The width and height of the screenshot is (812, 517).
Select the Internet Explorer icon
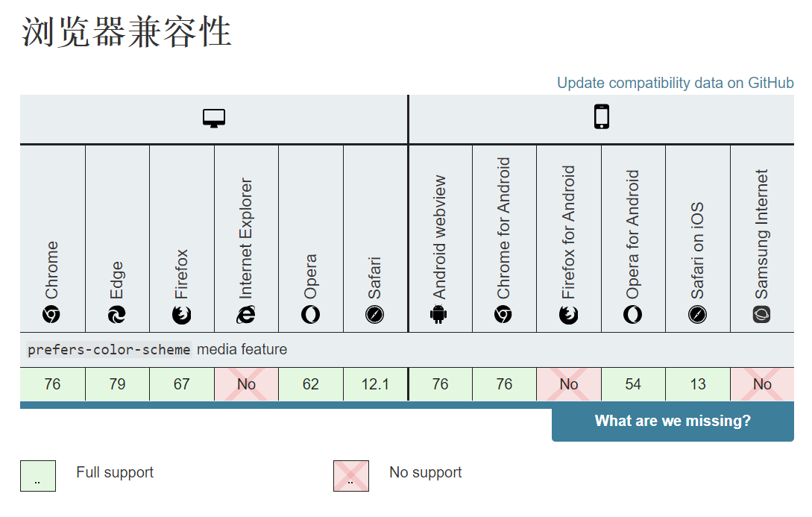(x=246, y=314)
